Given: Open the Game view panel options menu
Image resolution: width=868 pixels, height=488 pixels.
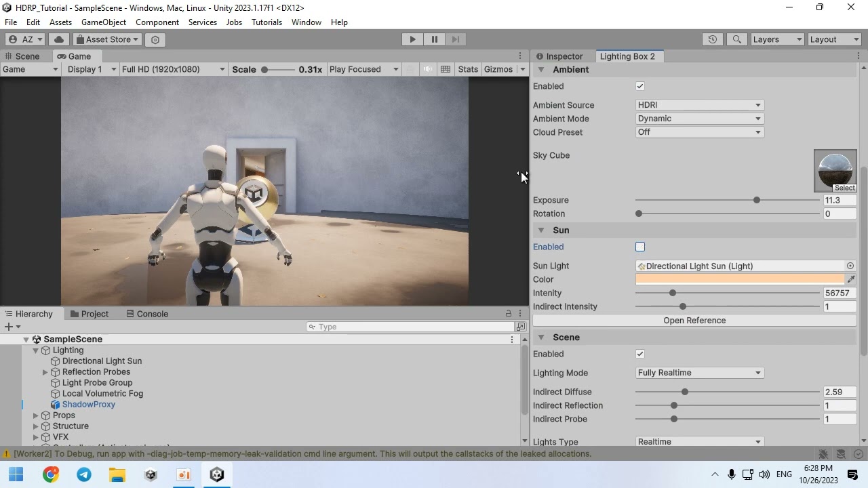Looking at the screenshot, I should 521,56.
